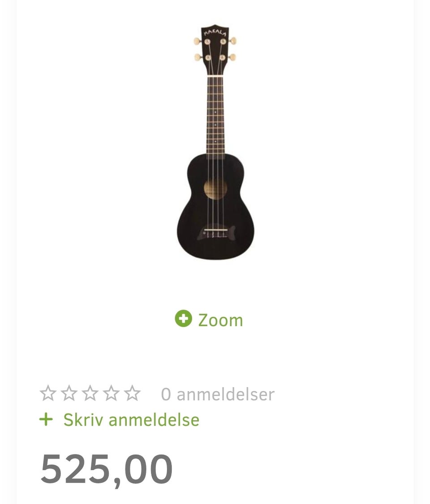Image resolution: width=430 pixels, height=504 pixels.
Task: Click the green Zoom plus icon
Action: (183, 319)
